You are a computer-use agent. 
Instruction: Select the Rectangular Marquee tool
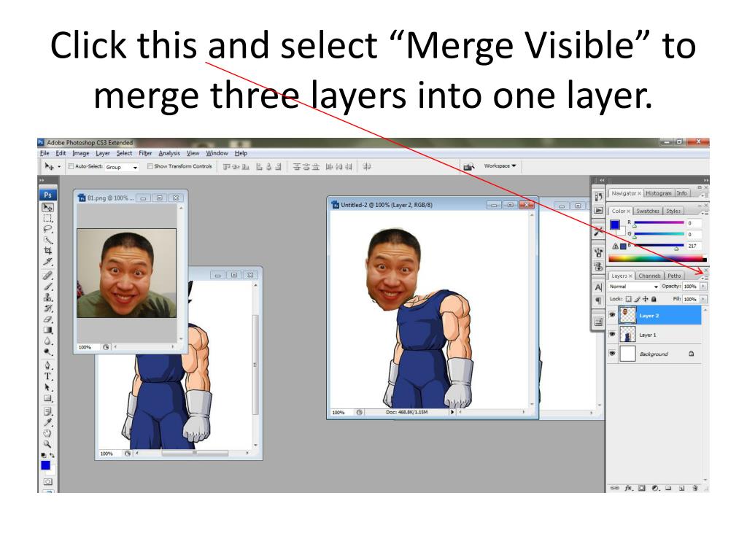click(x=47, y=219)
